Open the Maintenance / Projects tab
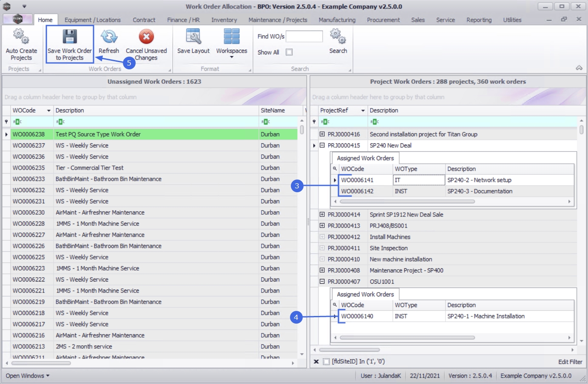Image resolution: width=588 pixels, height=384 pixels. coord(278,20)
